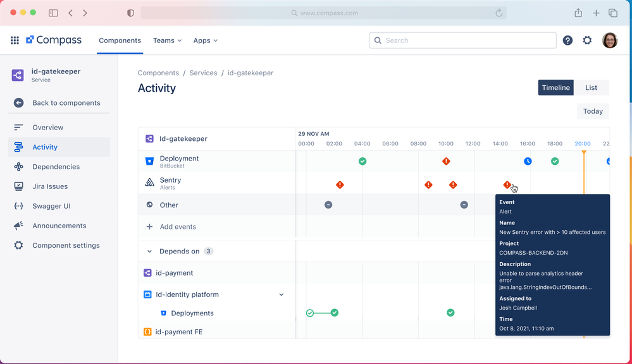
Task: Click the Id-identity platform icon
Action: tap(147, 294)
